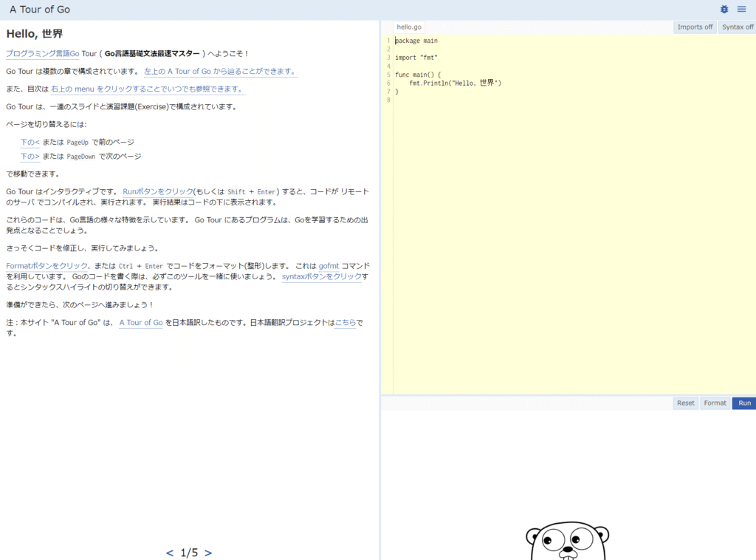Select the hello.go tab
756x560 pixels.
pos(408,26)
